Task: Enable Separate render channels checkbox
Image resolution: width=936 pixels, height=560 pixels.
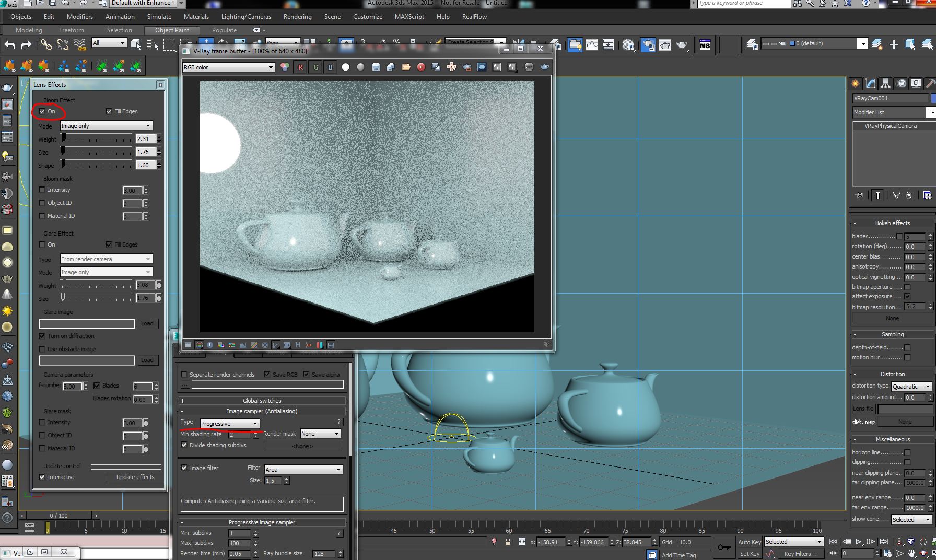Action: pyautogui.click(x=184, y=375)
